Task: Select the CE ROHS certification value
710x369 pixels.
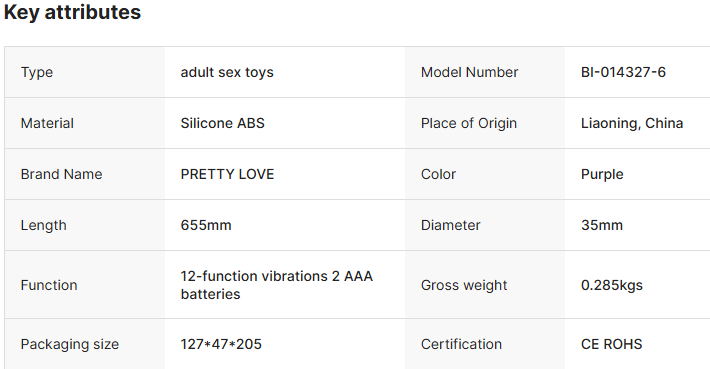Action: pyautogui.click(x=611, y=344)
